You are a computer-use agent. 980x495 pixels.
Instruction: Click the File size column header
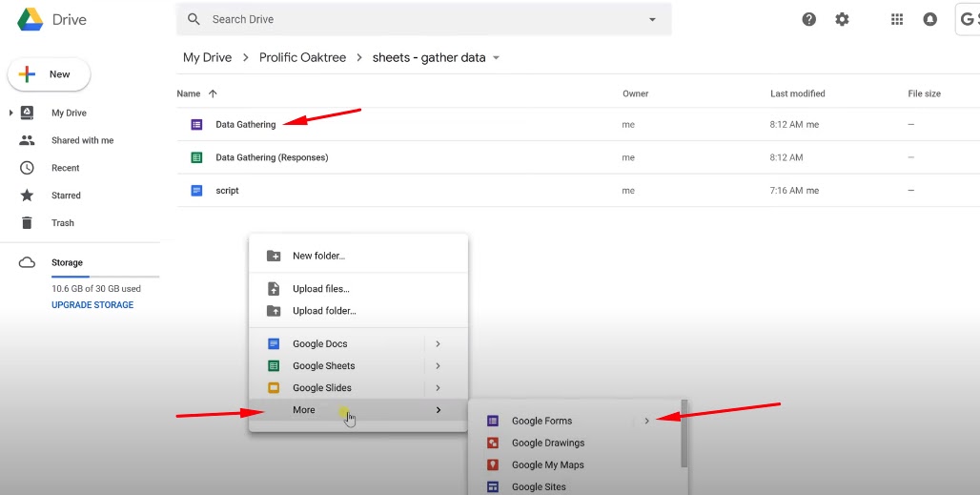tap(925, 93)
